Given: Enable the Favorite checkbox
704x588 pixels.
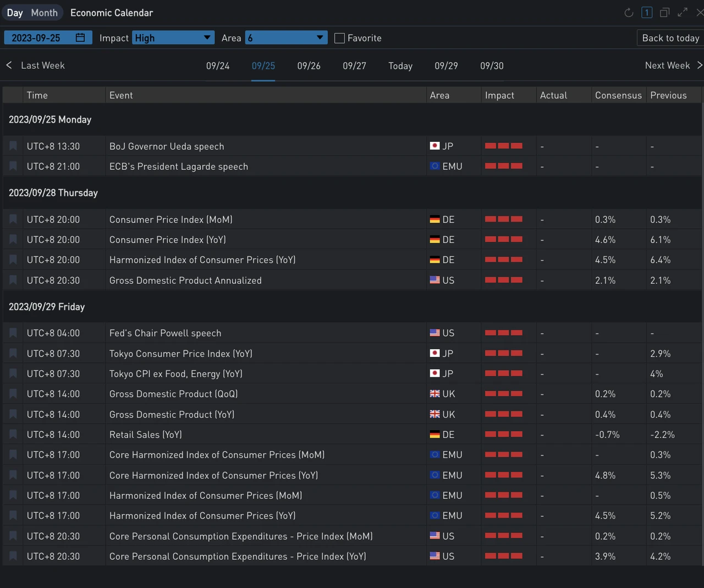Looking at the screenshot, I should point(340,38).
